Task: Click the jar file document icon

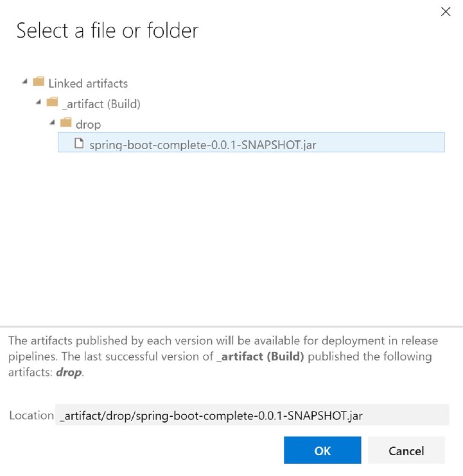Action: 79,143
